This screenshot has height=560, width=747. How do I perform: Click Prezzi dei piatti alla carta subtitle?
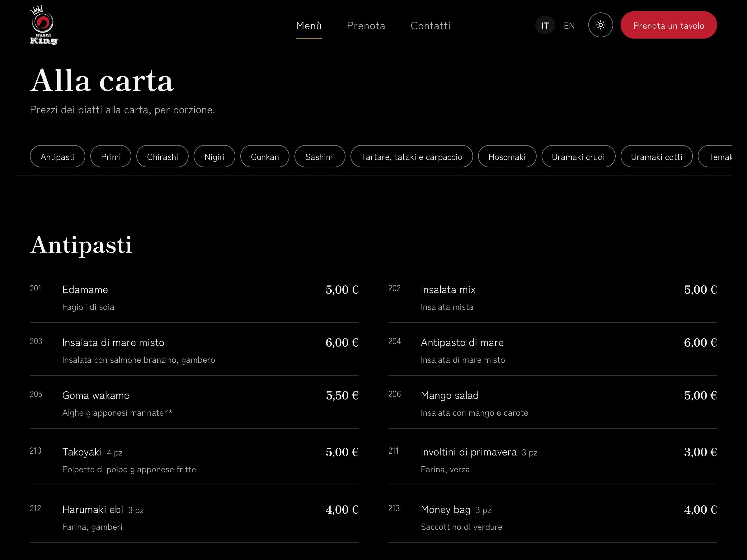click(x=122, y=110)
